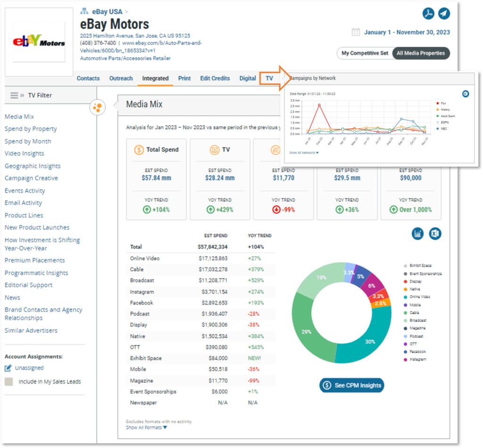The width and height of the screenshot is (483, 448).
Task: Click the paper plane send icon
Action: (444, 14)
